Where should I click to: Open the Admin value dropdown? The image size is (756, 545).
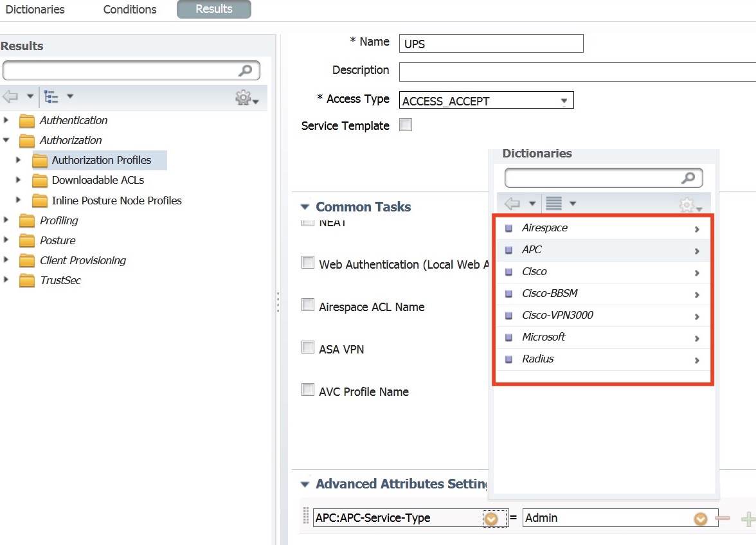700,518
